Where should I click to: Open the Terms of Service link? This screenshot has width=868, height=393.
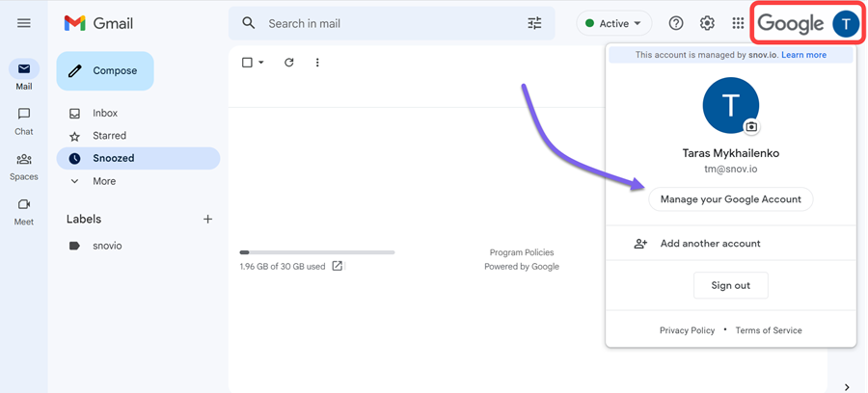point(769,330)
